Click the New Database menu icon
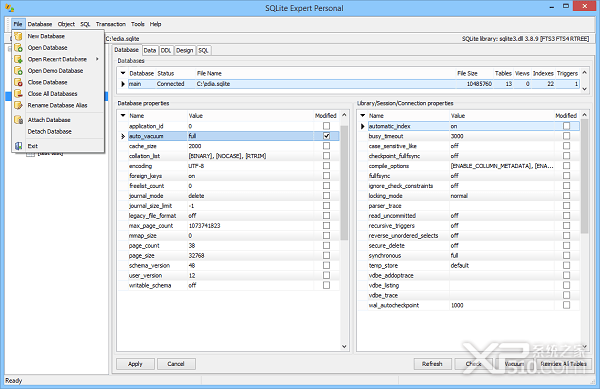This screenshot has width=600, height=389. (18, 36)
